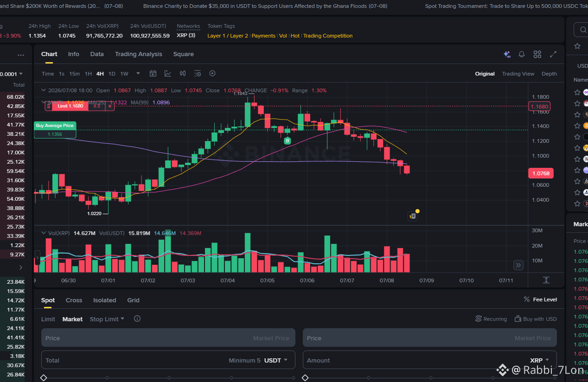This screenshot has height=382, width=588.
Task: Click the Fee Level percent icon
Action: tap(526, 299)
